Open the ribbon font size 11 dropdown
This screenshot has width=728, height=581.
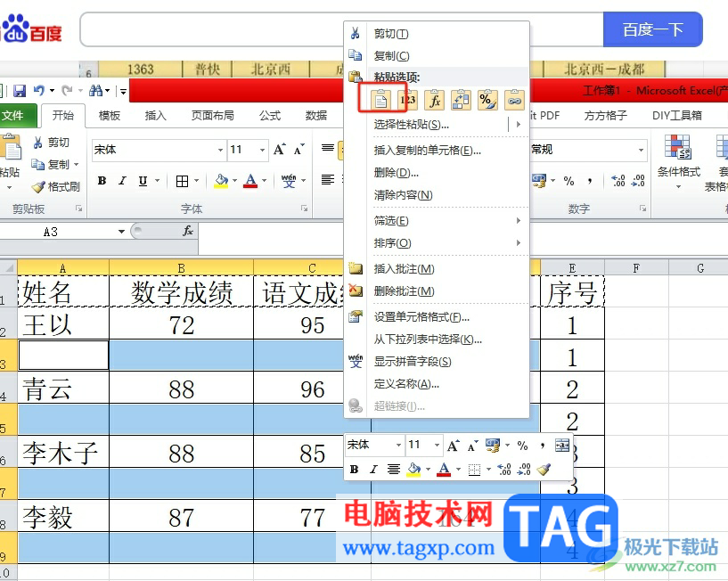pyautogui.click(x=262, y=150)
